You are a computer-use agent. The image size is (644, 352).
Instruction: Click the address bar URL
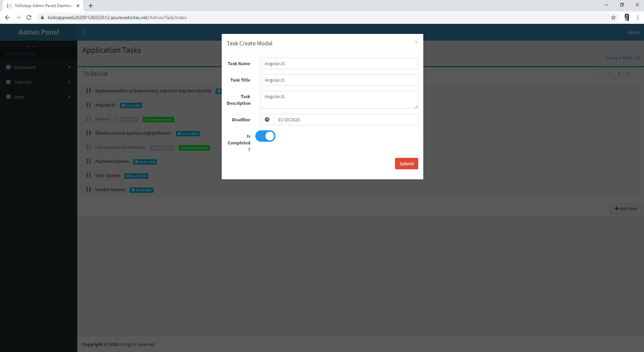click(x=117, y=17)
